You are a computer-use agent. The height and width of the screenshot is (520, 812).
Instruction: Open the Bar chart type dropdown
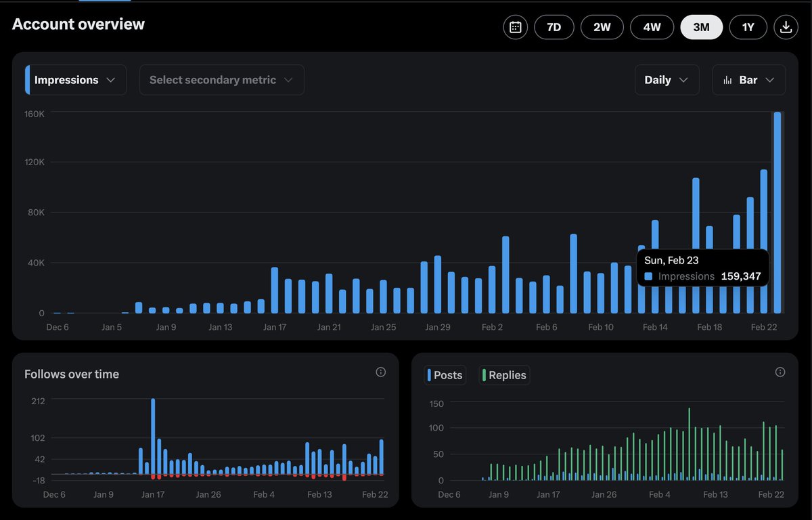point(748,80)
